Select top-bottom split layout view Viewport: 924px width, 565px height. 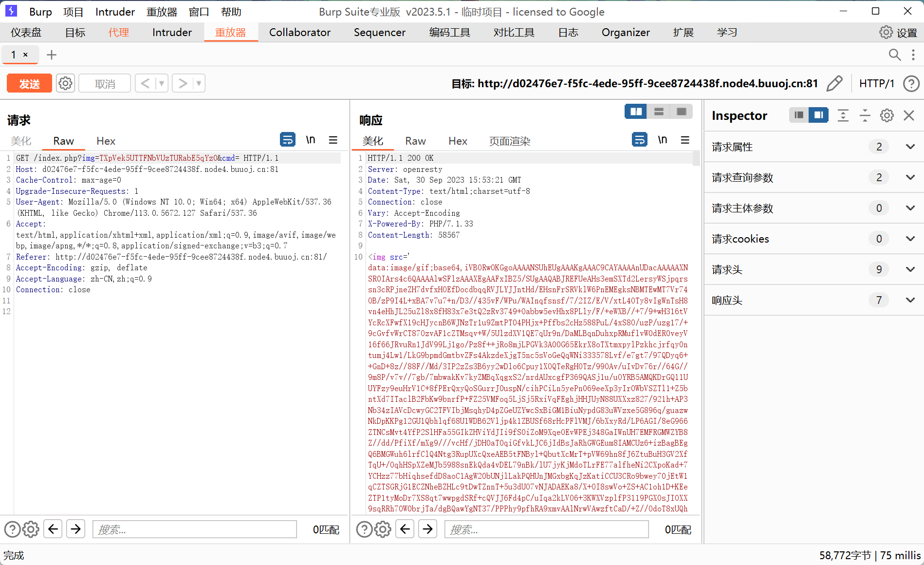(x=659, y=112)
